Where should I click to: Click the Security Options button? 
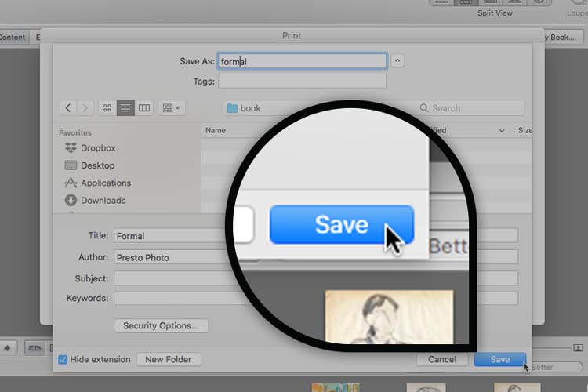161,325
